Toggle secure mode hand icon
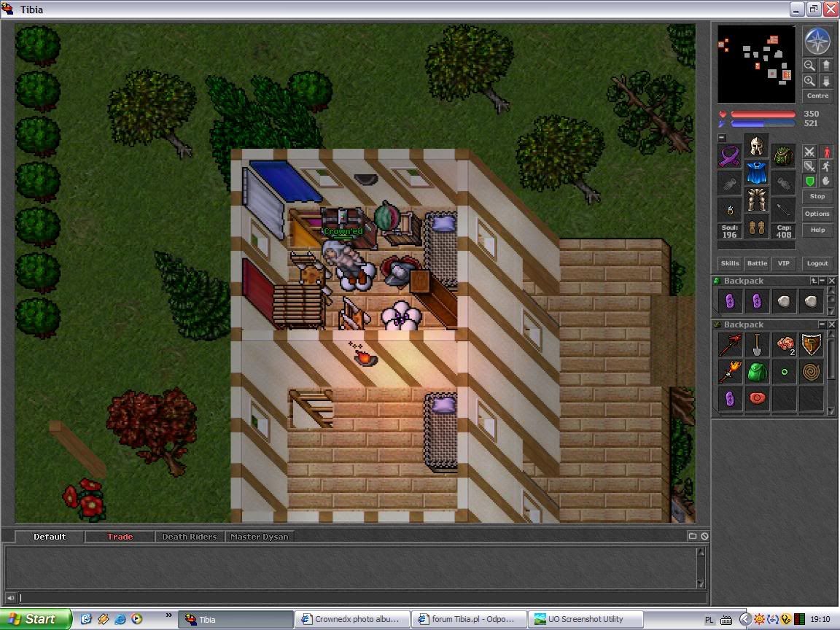The width and height of the screenshot is (840, 630). (826, 181)
